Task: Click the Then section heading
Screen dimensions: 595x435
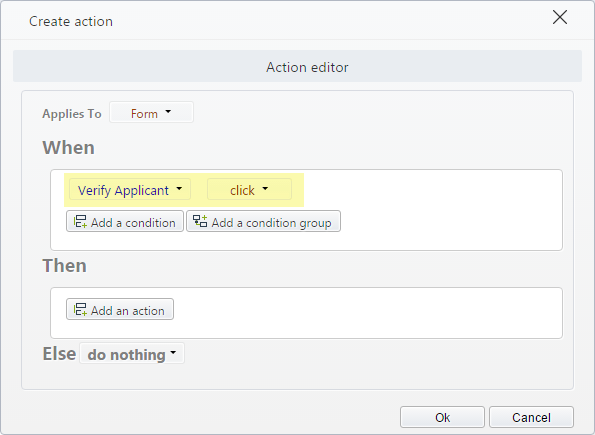Action: click(x=65, y=265)
